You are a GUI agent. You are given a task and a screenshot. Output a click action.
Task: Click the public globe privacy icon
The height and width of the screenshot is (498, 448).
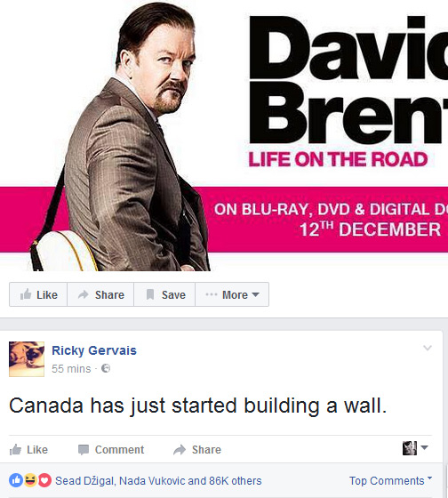[x=106, y=368]
